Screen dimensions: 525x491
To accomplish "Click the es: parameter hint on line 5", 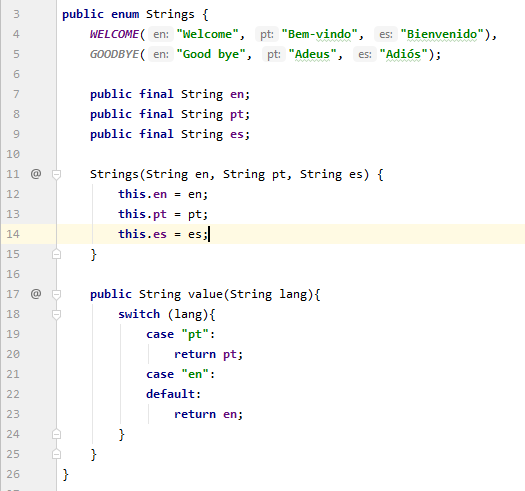I will pyautogui.click(x=365, y=54).
